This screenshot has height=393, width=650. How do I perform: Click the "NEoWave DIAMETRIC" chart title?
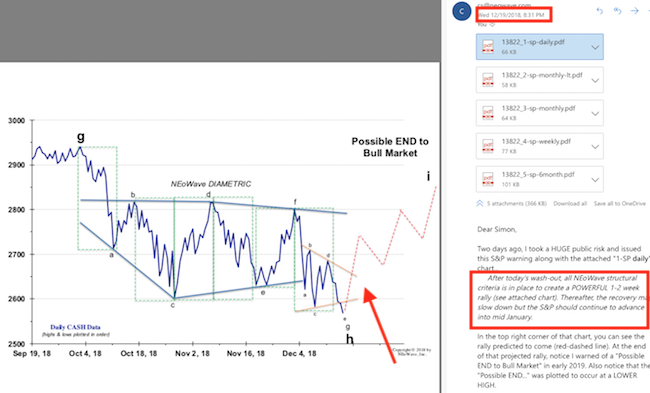211,184
